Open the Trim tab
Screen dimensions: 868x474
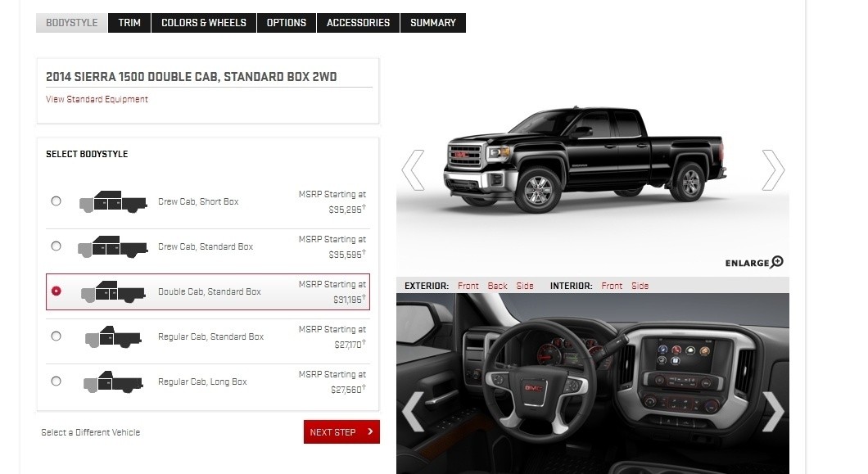pyautogui.click(x=129, y=23)
